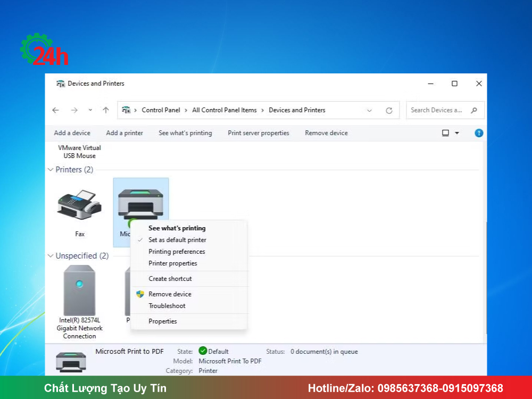Screen dimensions: 532x399
Task: Click the forward navigation arrow
Action: pos(74,110)
